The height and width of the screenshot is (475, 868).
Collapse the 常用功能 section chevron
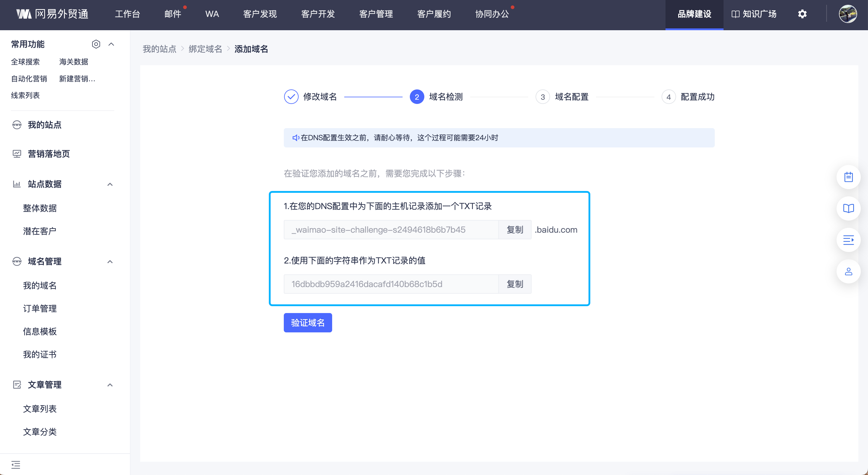[x=111, y=44]
